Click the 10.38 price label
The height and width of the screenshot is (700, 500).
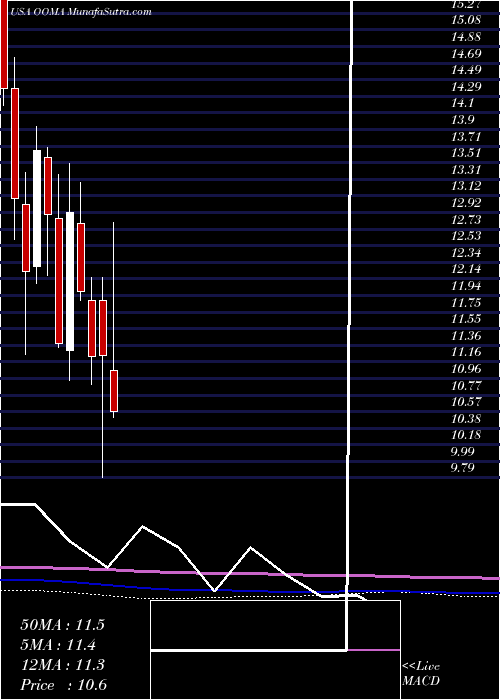pos(466,419)
